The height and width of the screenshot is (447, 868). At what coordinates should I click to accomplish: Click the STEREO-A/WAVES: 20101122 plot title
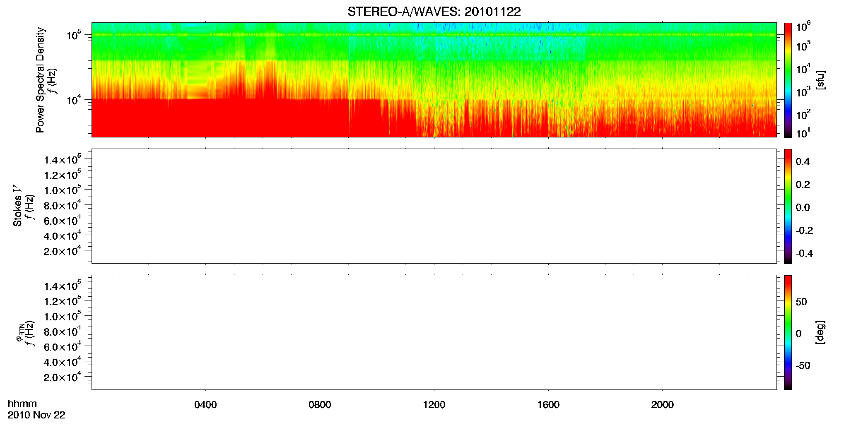434,12
